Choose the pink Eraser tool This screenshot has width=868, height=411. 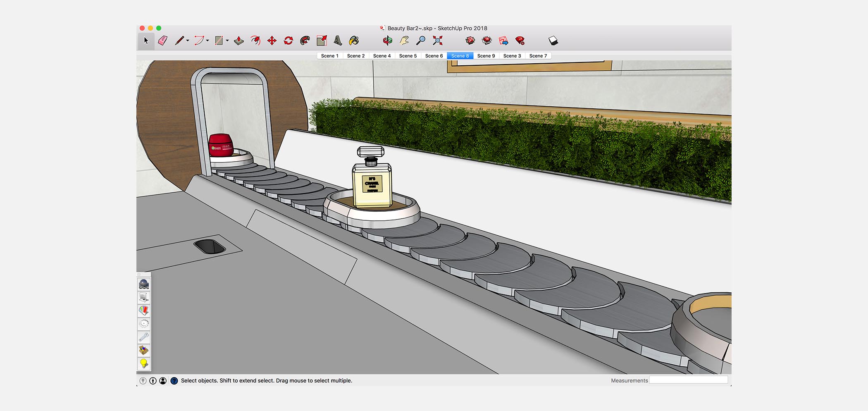click(163, 41)
